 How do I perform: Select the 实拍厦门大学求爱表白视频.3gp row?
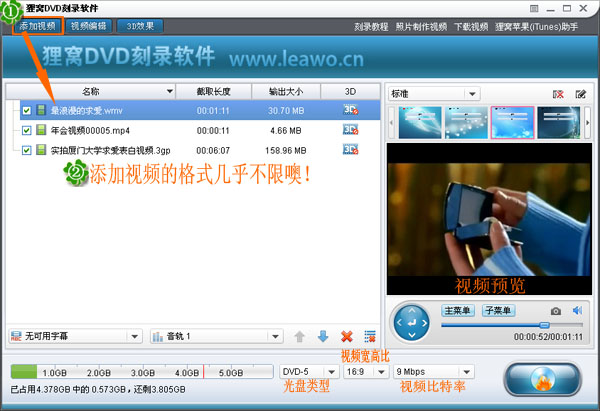coord(200,150)
